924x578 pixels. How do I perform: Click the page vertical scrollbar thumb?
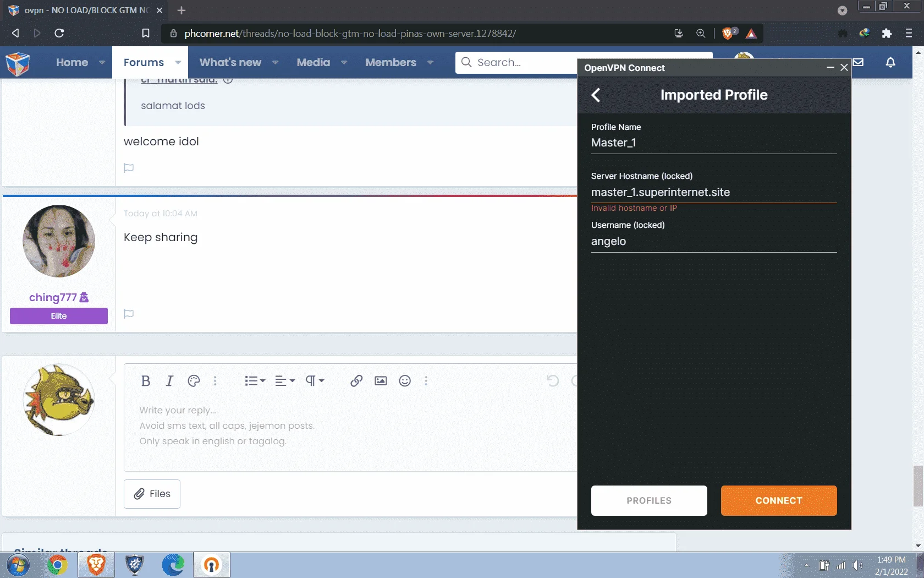pos(918,486)
